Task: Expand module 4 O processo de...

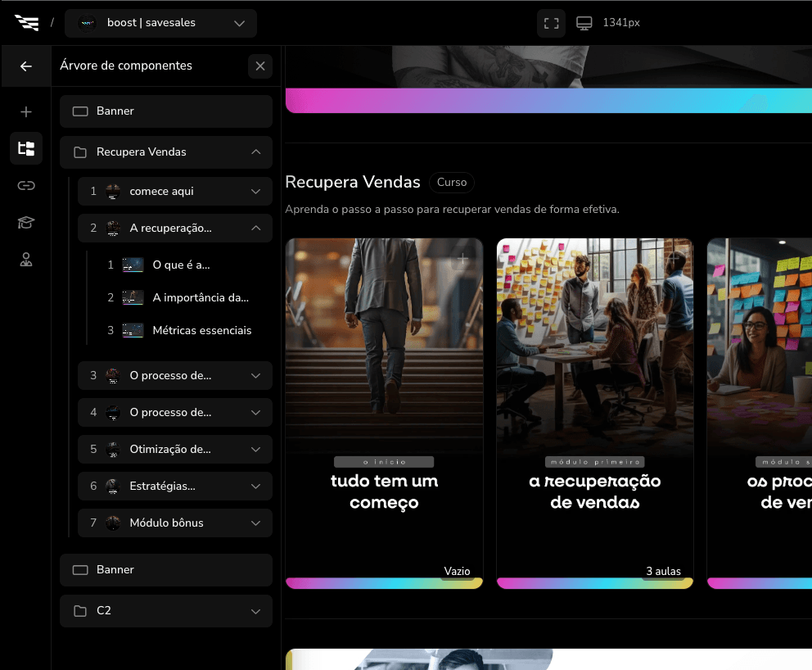Action: tap(256, 413)
